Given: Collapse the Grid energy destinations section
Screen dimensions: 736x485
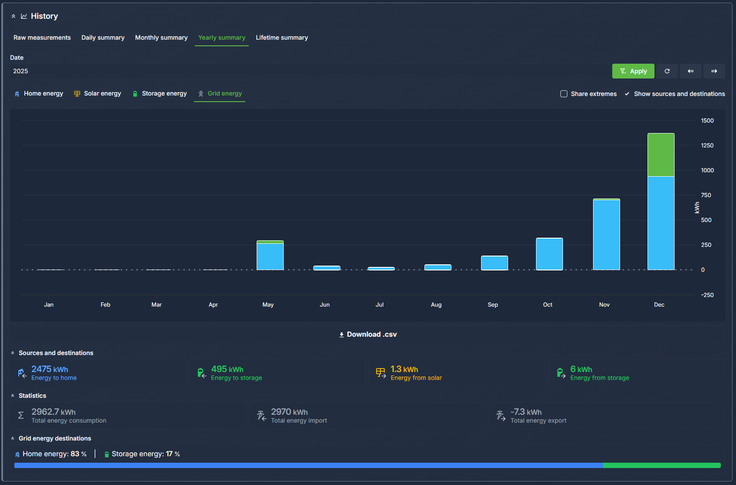Looking at the screenshot, I should (13, 438).
